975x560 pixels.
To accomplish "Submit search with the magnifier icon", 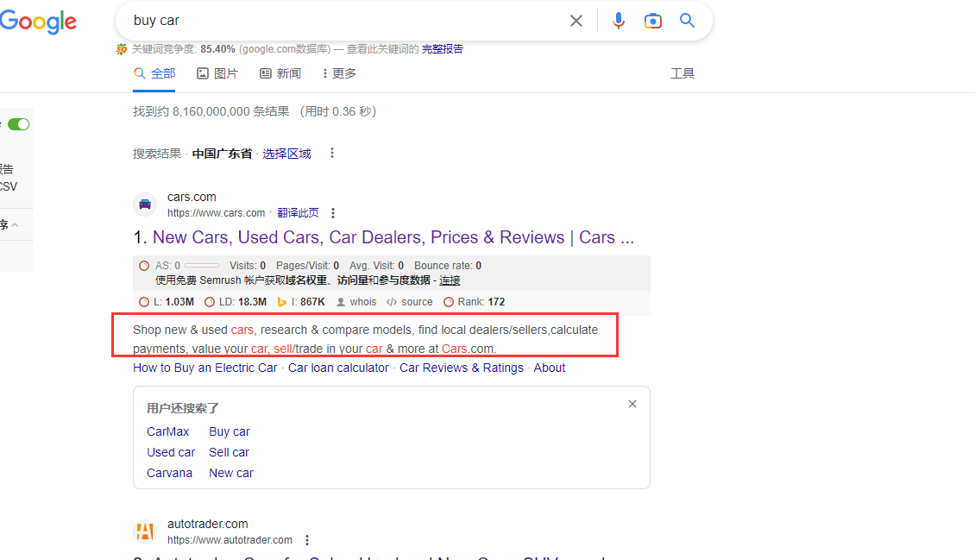I will [687, 21].
